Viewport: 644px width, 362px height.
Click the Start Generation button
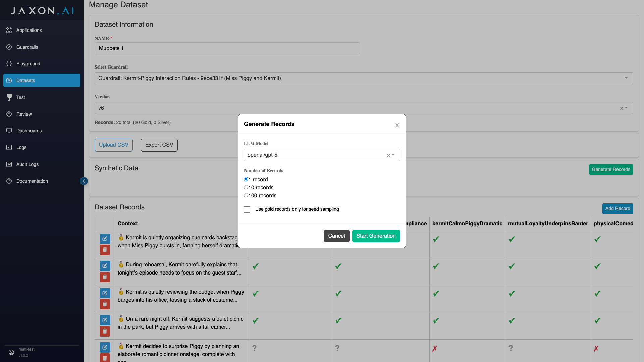(x=376, y=236)
